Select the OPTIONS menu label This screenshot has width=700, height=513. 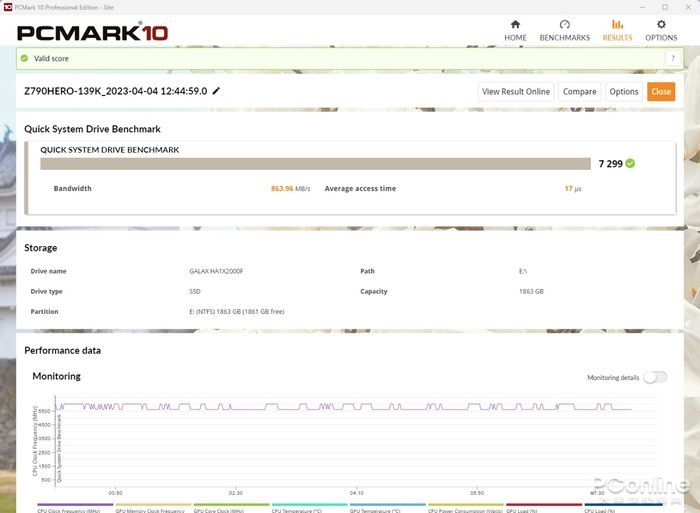661,38
